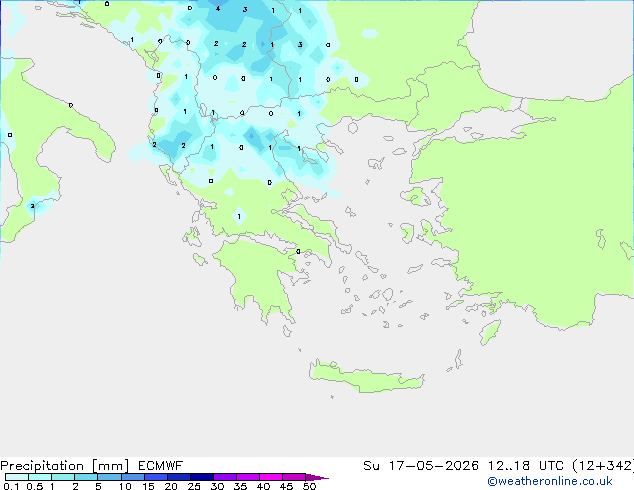Click the legend label '0.1'
Screen dimensions: 634x490
click(x=11, y=486)
